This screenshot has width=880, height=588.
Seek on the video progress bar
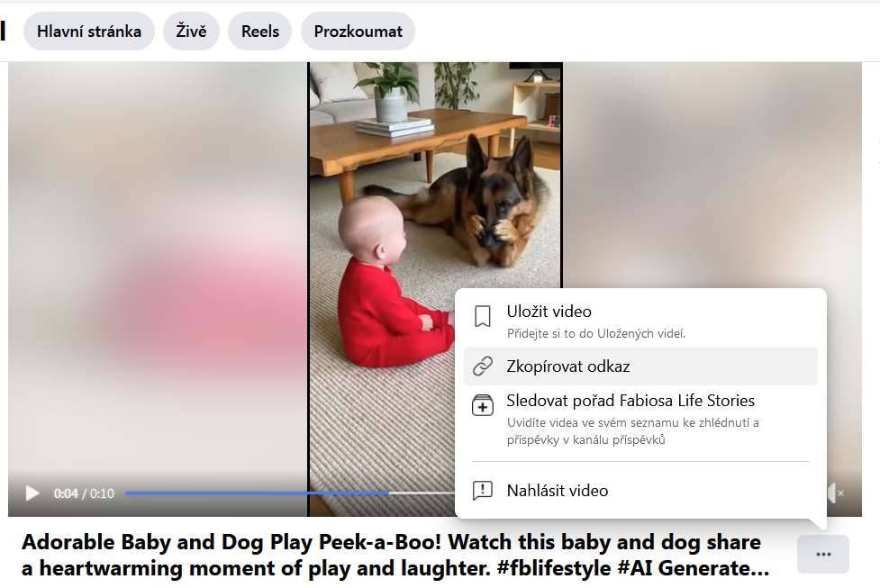coord(290,493)
